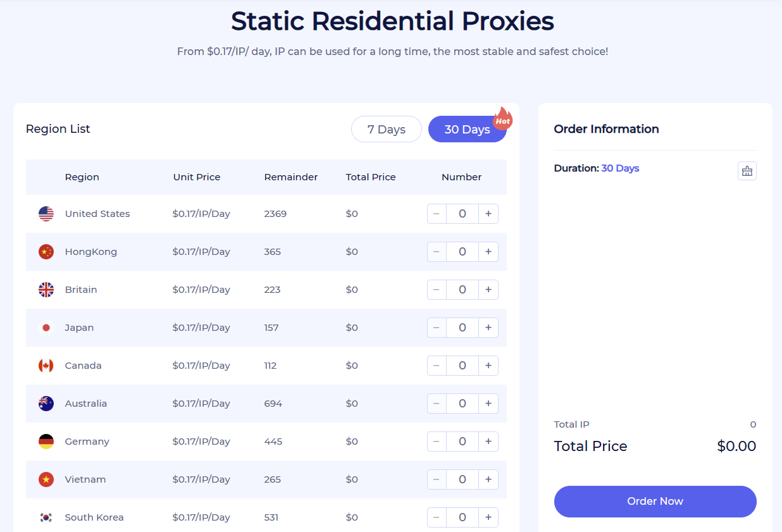Viewport: 782px width, 532px height.
Task: Click the Australia flag icon
Action: click(x=46, y=404)
